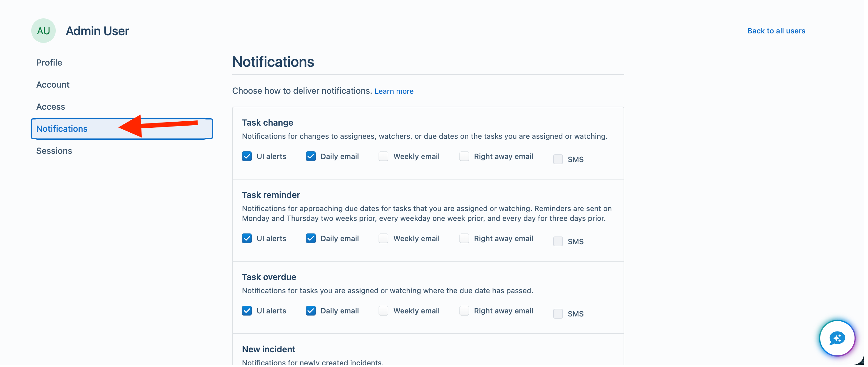
Task: Click the Notifications page heading
Action: click(x=273, y=62)
